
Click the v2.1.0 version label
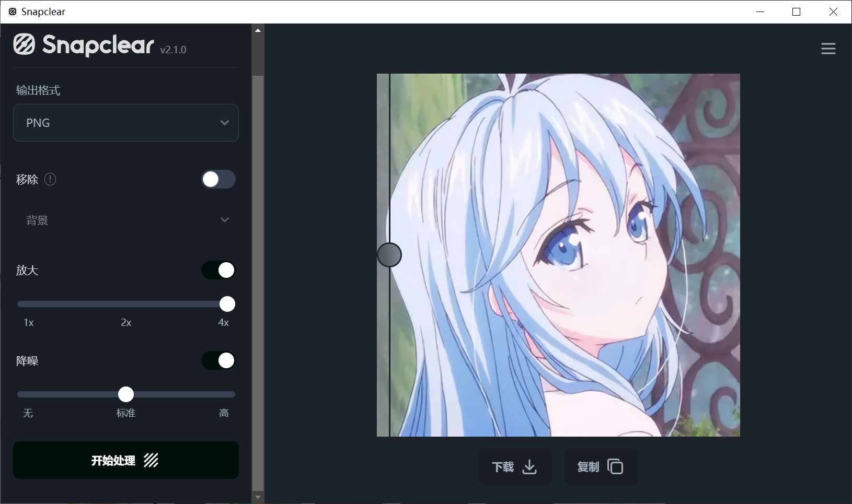pyautogui.click(x=173, y=50)
